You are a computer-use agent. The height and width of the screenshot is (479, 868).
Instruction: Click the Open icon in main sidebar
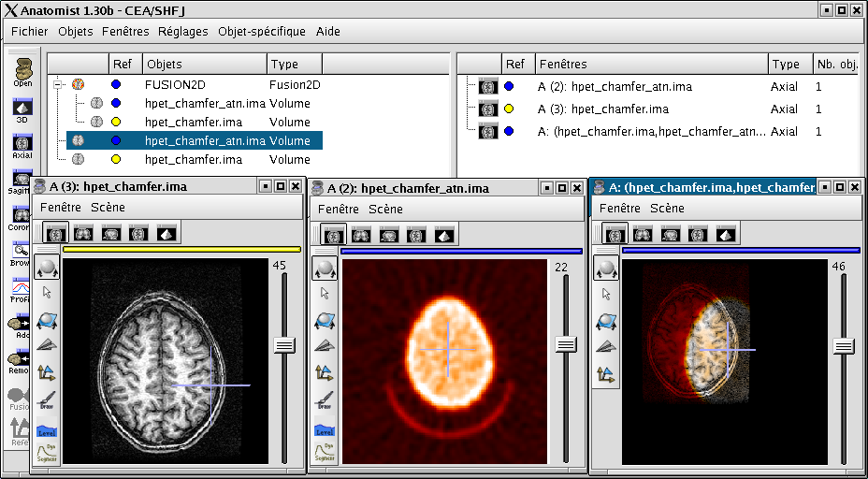(22, 71)
